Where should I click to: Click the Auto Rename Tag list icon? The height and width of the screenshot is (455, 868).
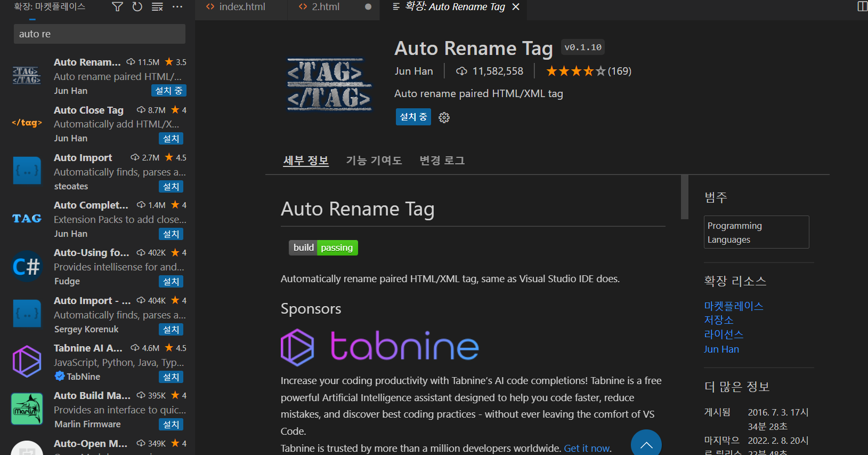[x=27, y=75]
